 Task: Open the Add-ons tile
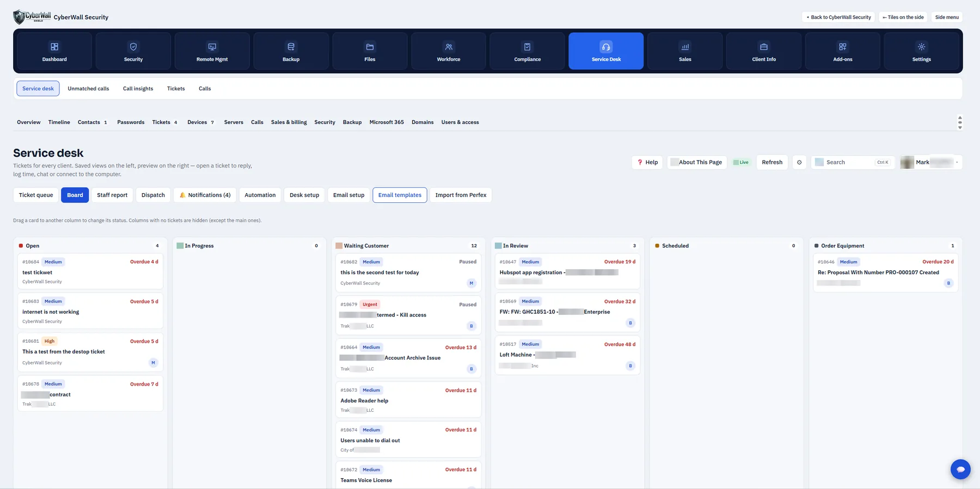[843, 51]
